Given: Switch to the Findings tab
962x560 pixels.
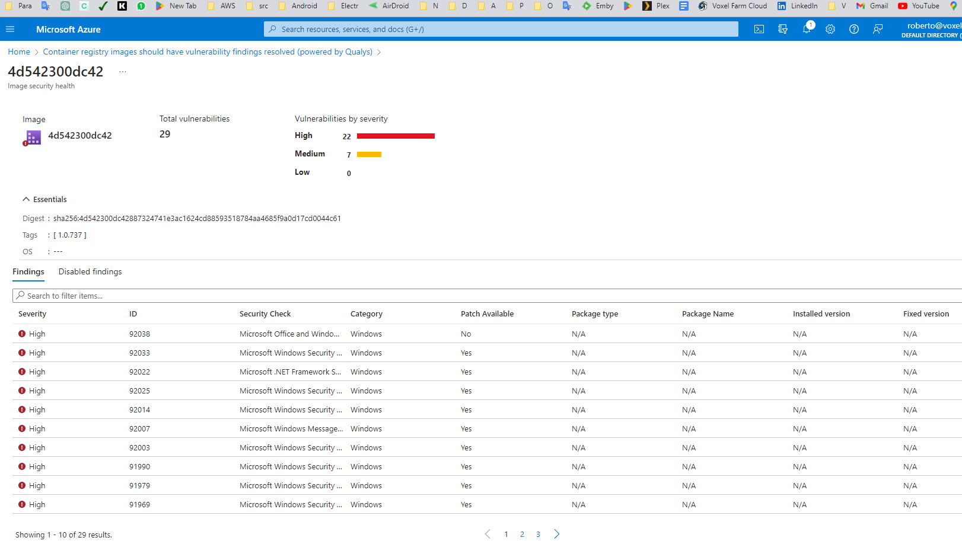Looking at the screenshot, I should [x=28, y=272].
